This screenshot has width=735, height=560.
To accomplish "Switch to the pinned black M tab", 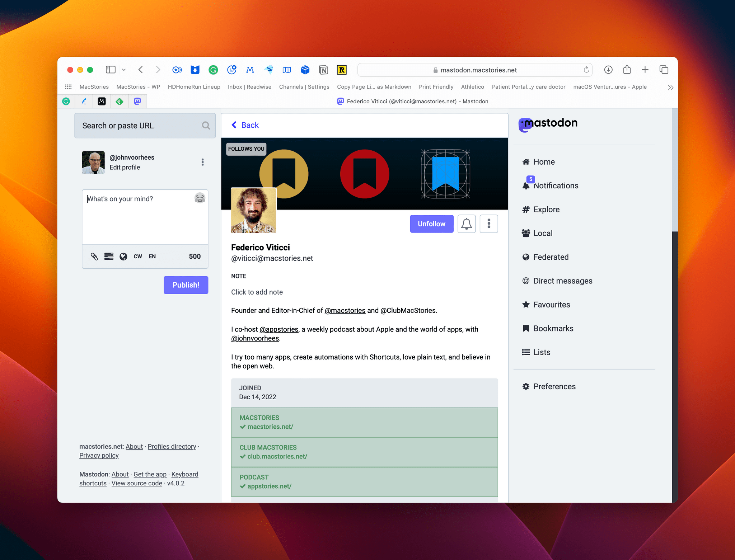I will [102, 102].
